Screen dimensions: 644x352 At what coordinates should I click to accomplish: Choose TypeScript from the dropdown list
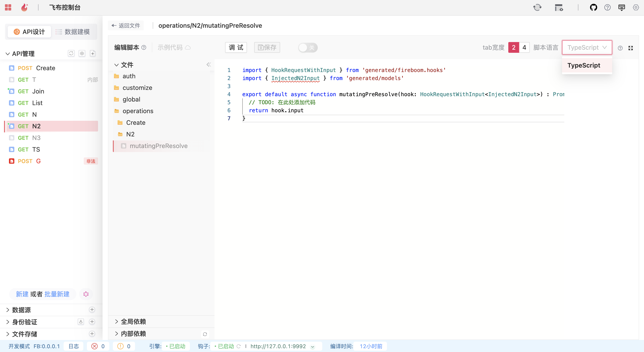[584, 65]
